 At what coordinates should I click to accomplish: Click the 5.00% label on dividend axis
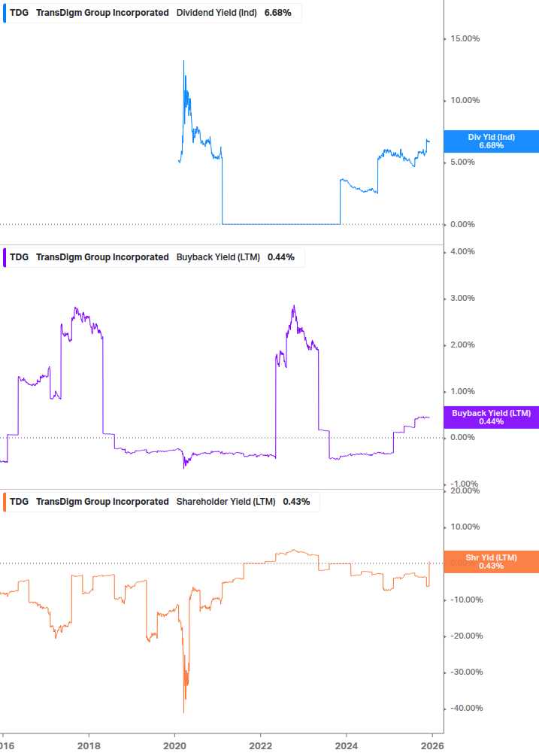(x=462, y=162)
